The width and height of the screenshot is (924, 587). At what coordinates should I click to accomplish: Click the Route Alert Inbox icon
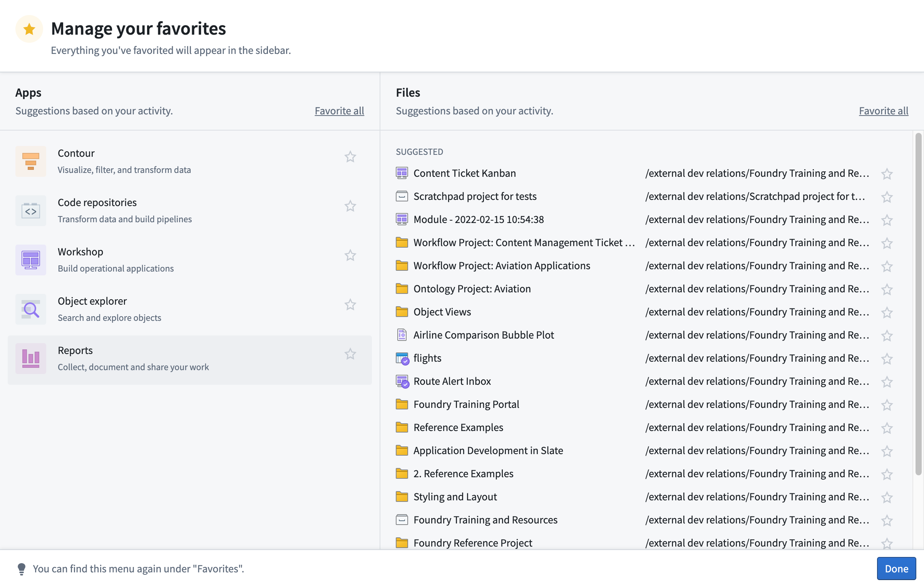(402, 381)
